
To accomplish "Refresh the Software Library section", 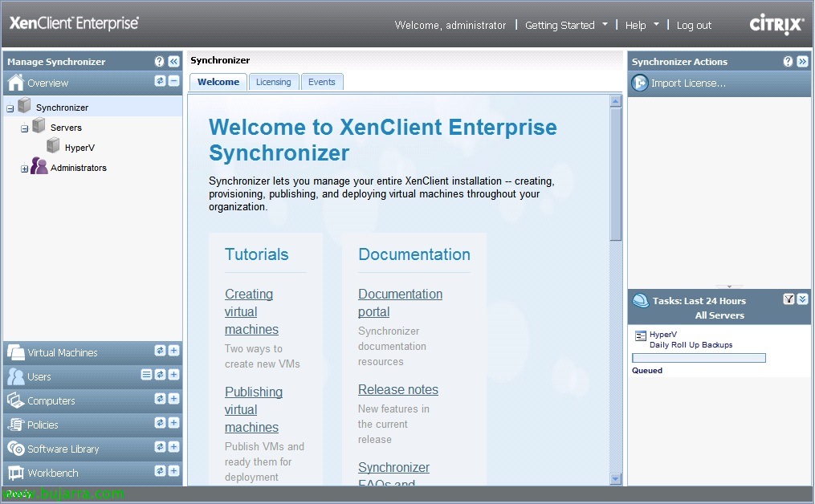I will 160,447.
